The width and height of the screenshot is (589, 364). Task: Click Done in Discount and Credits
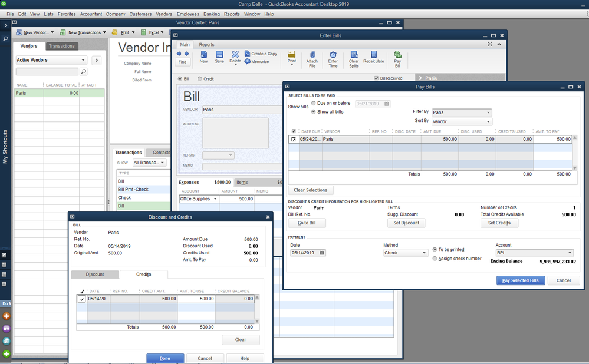coord(165,358)
